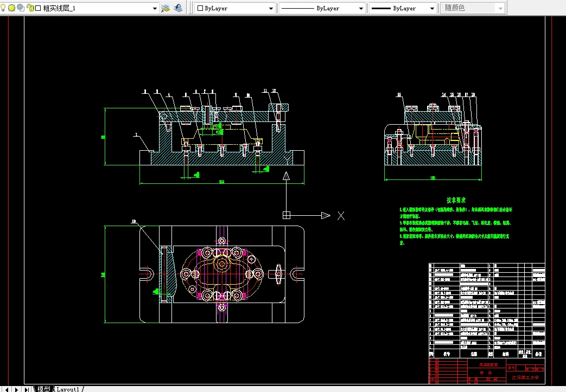Toggle the layer freeze sun icon
Screen dimensions: 566x392
coord(11,8)
